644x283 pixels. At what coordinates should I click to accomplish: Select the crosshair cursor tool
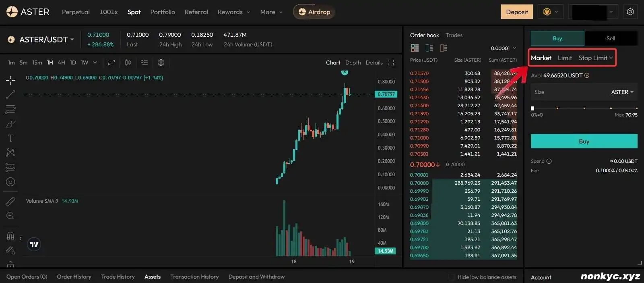coord(10,80)
